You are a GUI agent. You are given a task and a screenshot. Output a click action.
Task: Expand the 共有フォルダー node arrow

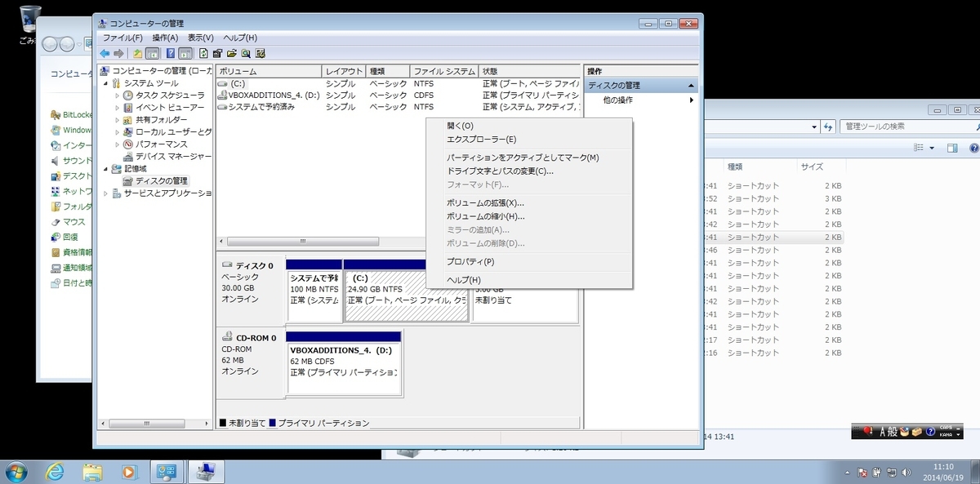coord(117,120)
